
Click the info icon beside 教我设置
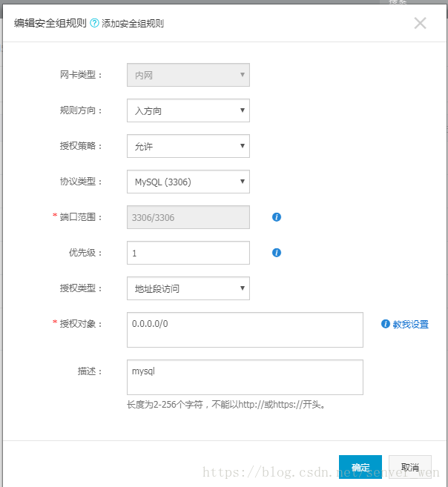(x=386, y=324)
